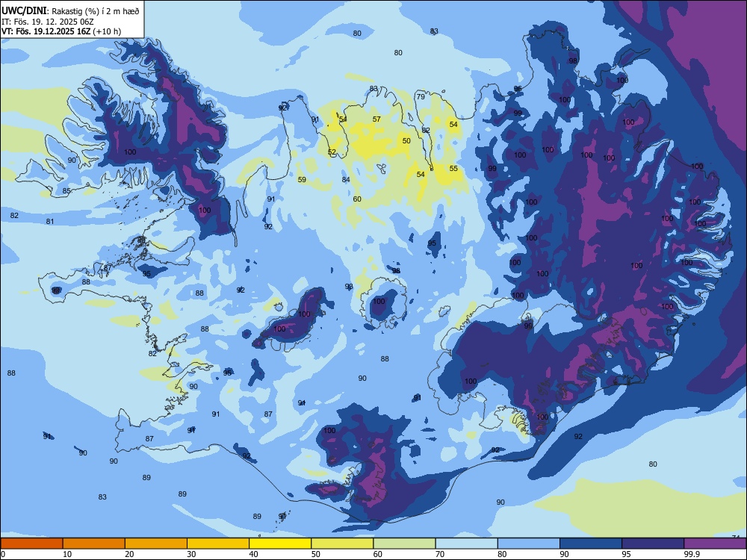Click the '40' legend tick label
This screenshot has width=747, height=560.
pos(253,554)
